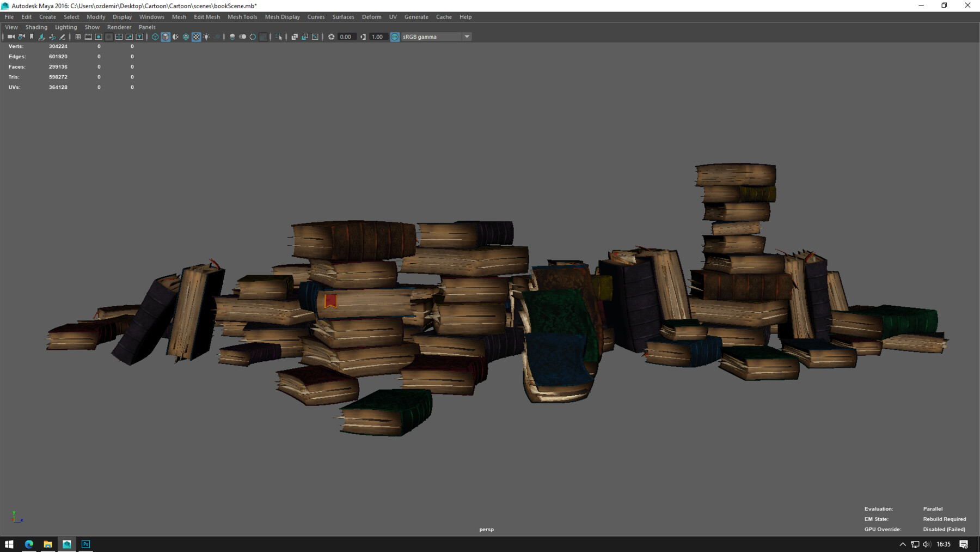The height and width of the screenshot is (552, 980).
Task: Open the sRGB gamma view transform dropdown
Action: point(467,37)
